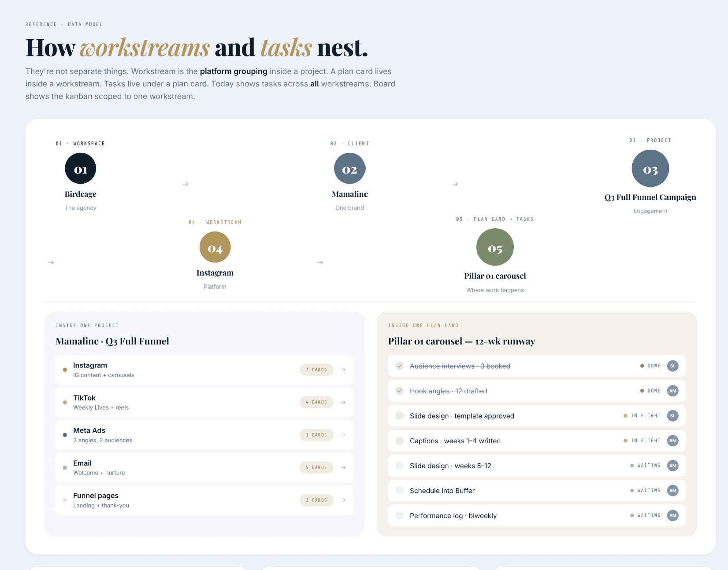728x570 pixels.
Task: Click the DONE status on Hook angles
Action: pos(650,391)
